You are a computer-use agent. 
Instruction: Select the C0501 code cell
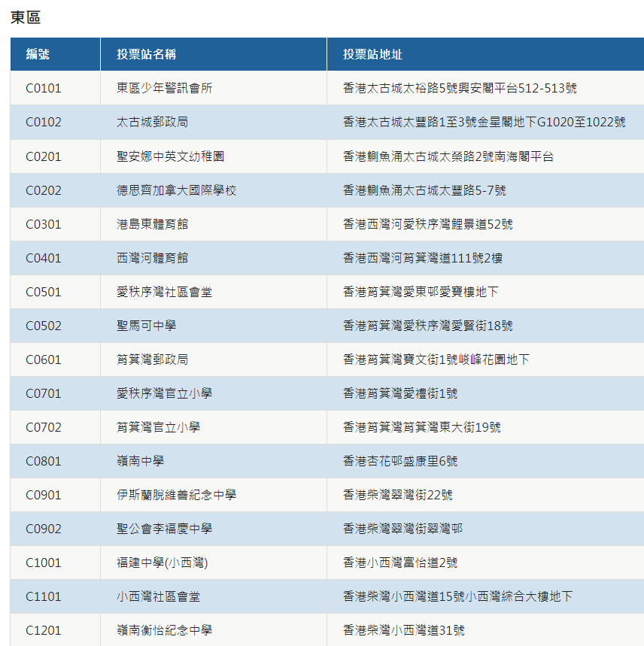(44, 292)
